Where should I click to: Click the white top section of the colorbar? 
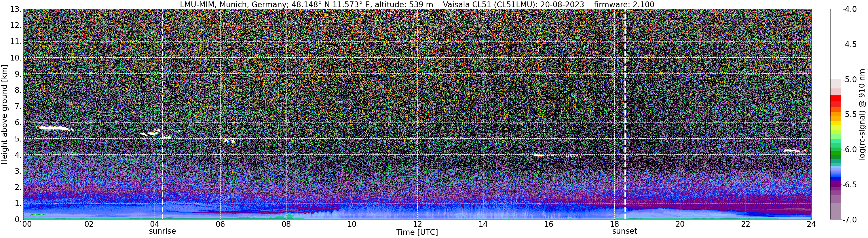835,44
